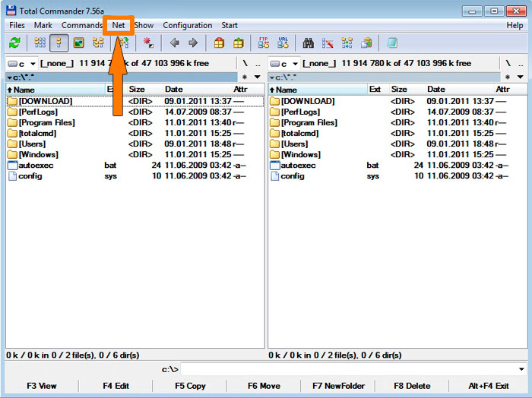The width and height of the screenshot is (532, 398).
Task: Open the Notepad icon in toolbar
Action: 392,43
